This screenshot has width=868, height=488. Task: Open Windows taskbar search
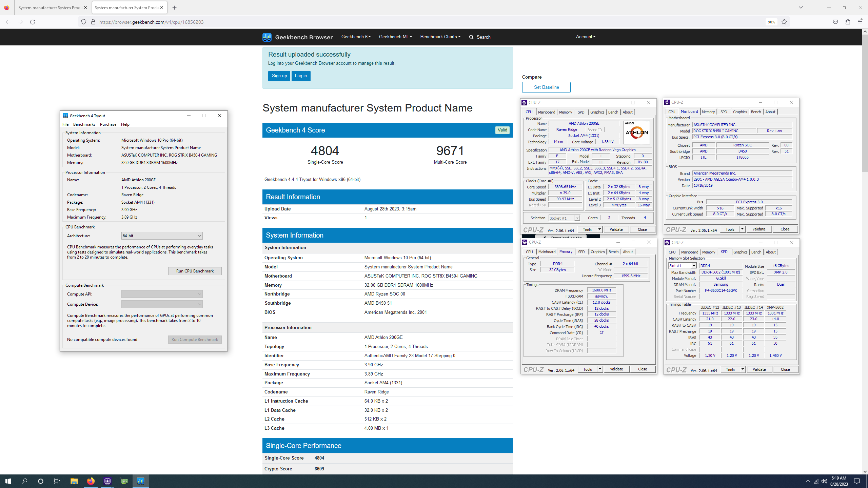tap(24, 481)
